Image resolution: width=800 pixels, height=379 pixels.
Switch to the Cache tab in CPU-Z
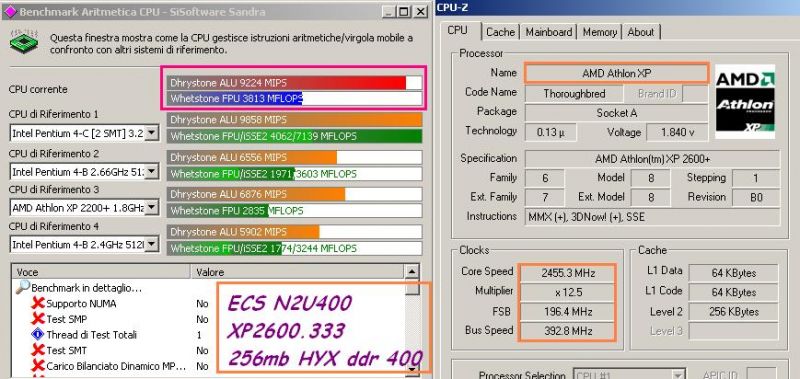[501, 32]
